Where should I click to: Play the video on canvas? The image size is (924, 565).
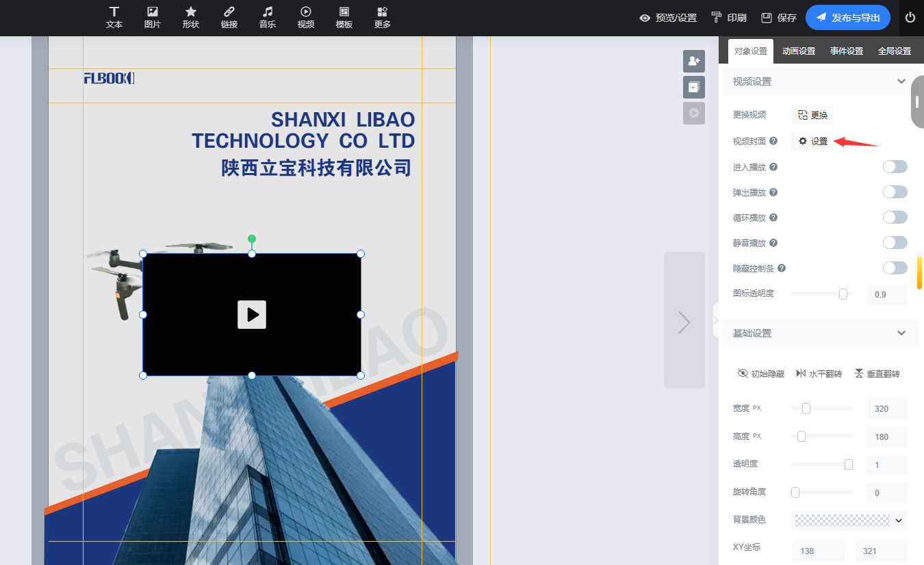click(x=252, y=315)
